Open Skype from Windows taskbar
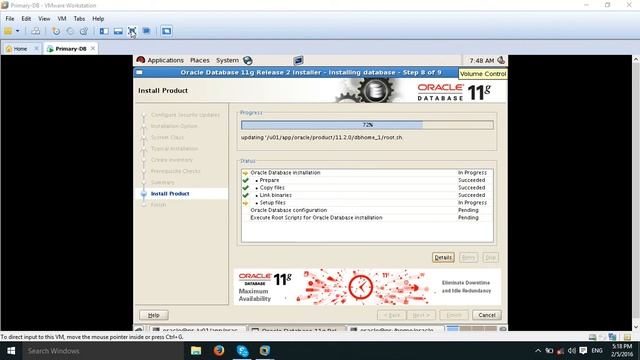Screen dimensions: 640x360 click(242, 351)
